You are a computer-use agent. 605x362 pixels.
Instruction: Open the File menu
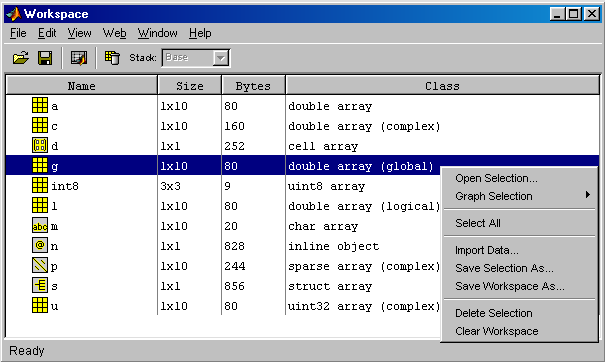18,33
